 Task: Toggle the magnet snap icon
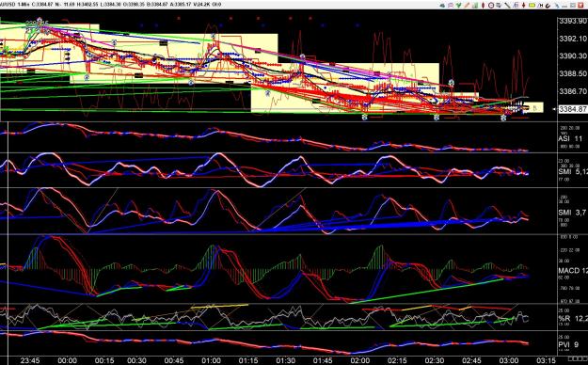[x=548, y=6]
